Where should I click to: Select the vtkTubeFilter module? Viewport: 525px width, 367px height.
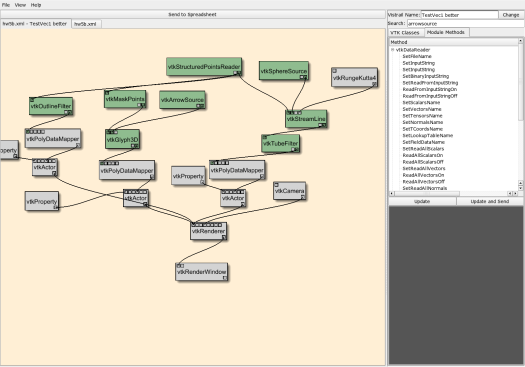(x=280, y=144)
